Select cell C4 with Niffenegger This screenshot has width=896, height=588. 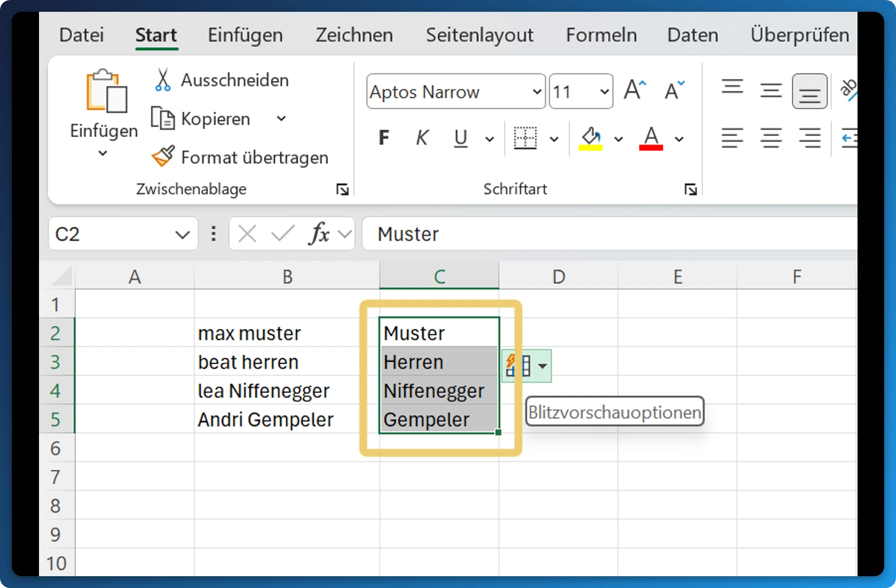[439, 390]
